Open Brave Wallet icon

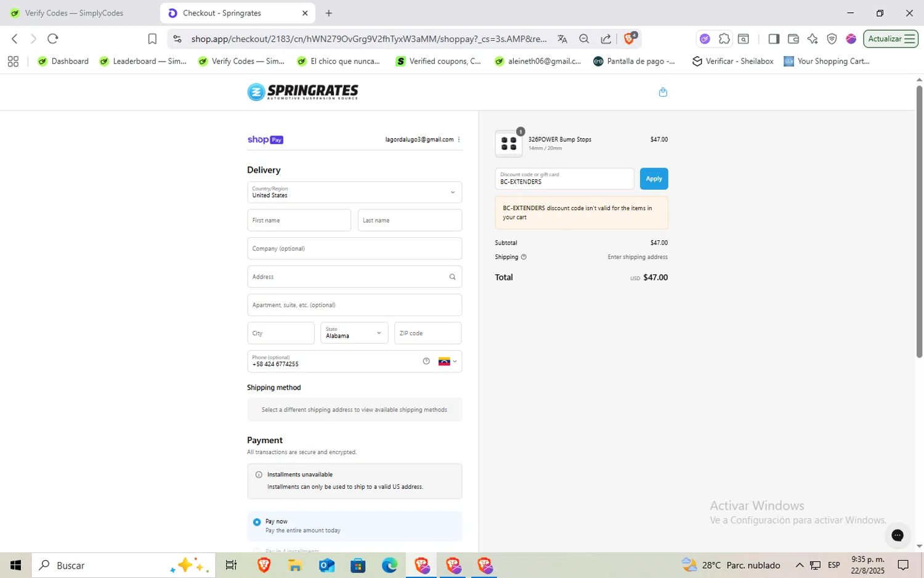coord(793,39)
